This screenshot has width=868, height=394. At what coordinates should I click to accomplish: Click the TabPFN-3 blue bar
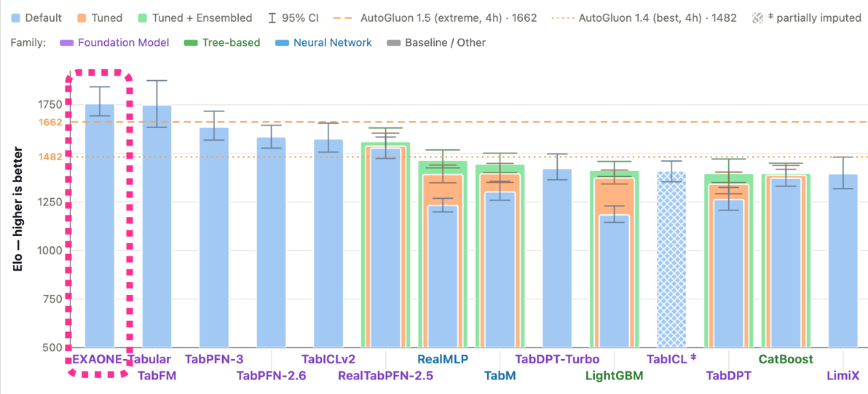(x=214, y=237)
